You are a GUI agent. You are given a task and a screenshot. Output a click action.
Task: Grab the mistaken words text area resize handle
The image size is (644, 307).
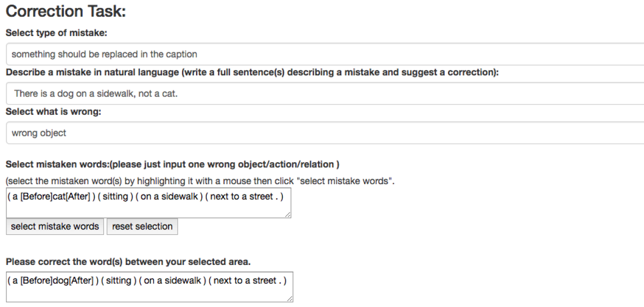tap(289, 215)
